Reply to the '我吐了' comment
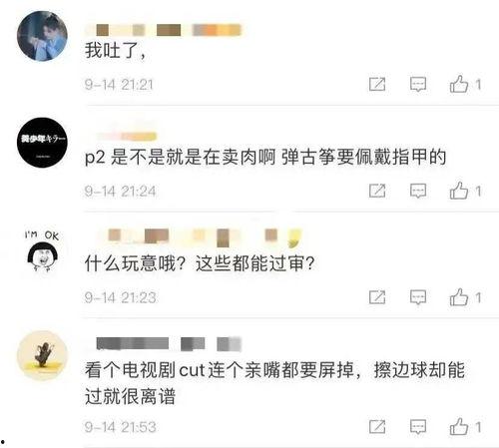The image size is (499, 448). click(418, 84)
